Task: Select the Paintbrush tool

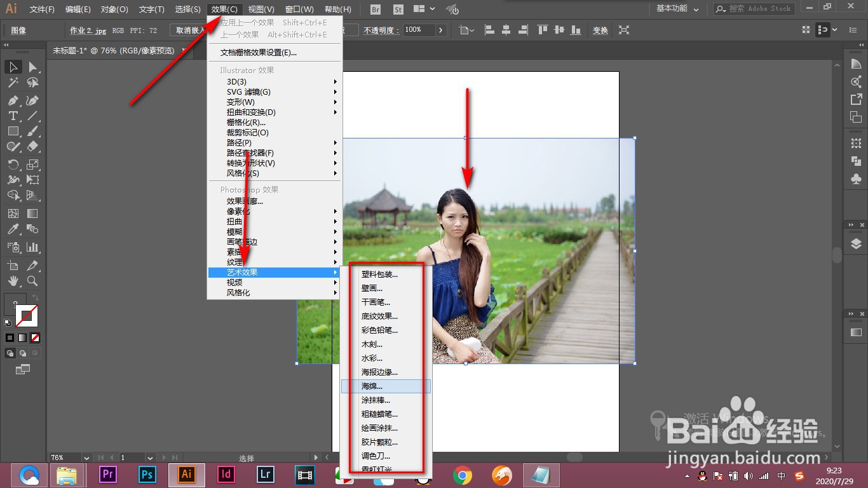Action: (x=32, y=131)
